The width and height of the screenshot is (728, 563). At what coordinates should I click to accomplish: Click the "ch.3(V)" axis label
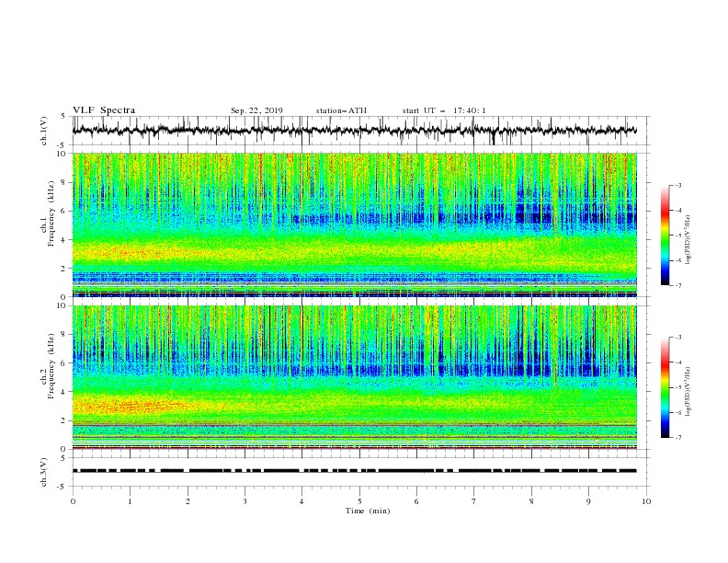(44, 472)
